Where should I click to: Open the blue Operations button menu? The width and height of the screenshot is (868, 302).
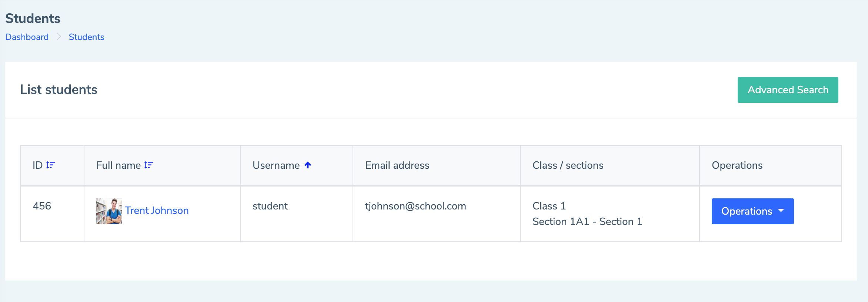747,211
